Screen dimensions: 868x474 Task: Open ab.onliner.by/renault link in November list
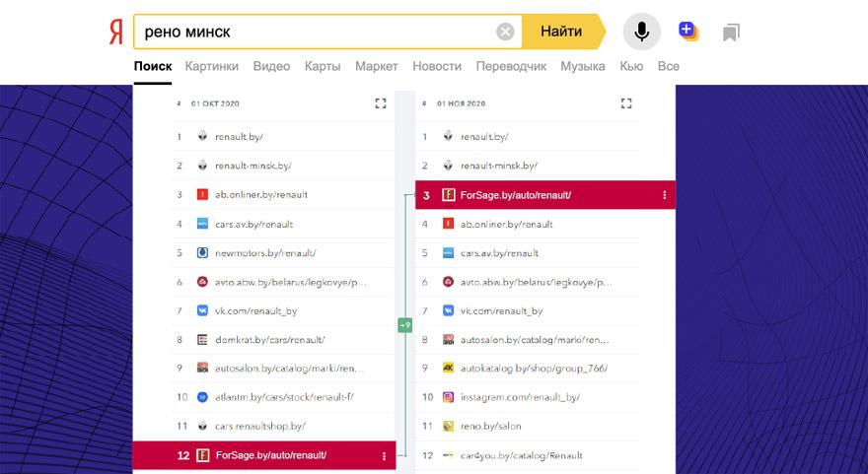[506, 224]
